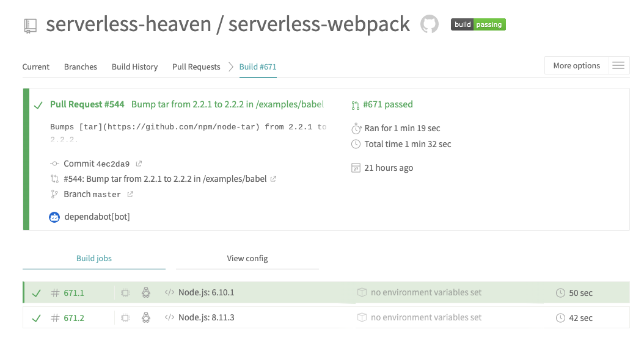Open job 671.2
This screenshot has width=644, height=346.
pyautogui.click(x=74, y=318)
